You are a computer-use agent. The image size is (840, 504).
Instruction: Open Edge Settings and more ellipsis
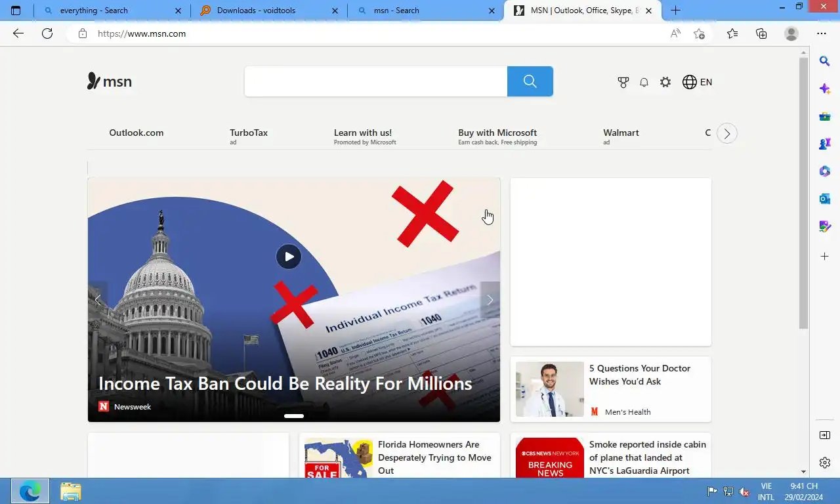point(822,33)
